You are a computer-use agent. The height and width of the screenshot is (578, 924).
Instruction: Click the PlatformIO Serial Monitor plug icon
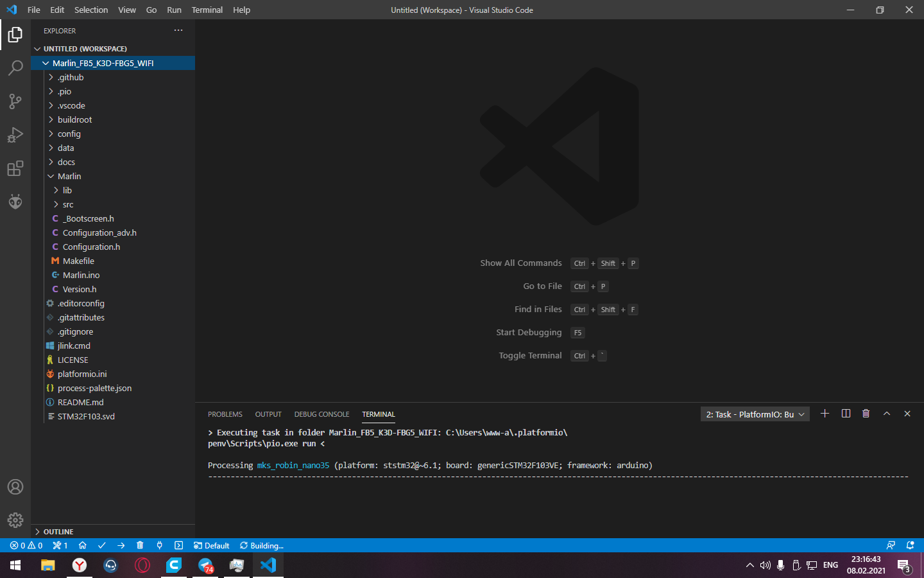coord(159,545)
